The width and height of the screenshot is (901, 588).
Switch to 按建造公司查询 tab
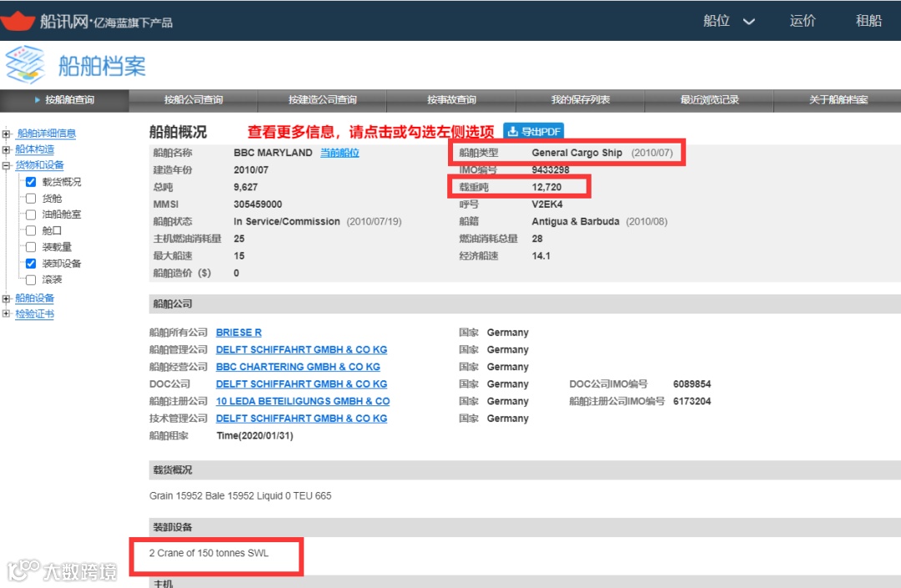pyautogui.click(x=322, y=100)
